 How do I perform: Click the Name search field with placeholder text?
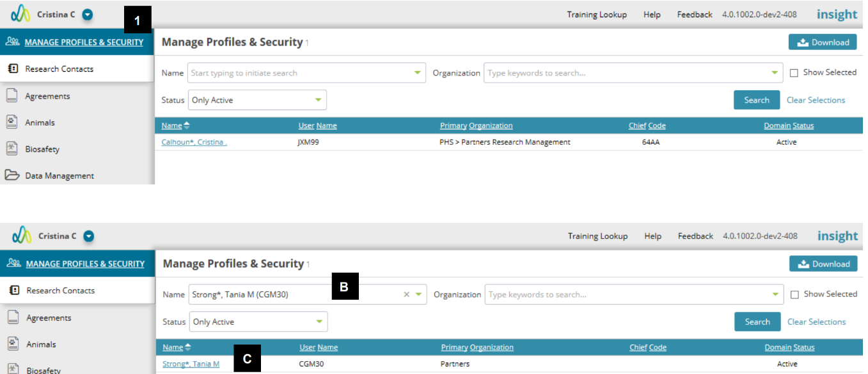[306, 73]
